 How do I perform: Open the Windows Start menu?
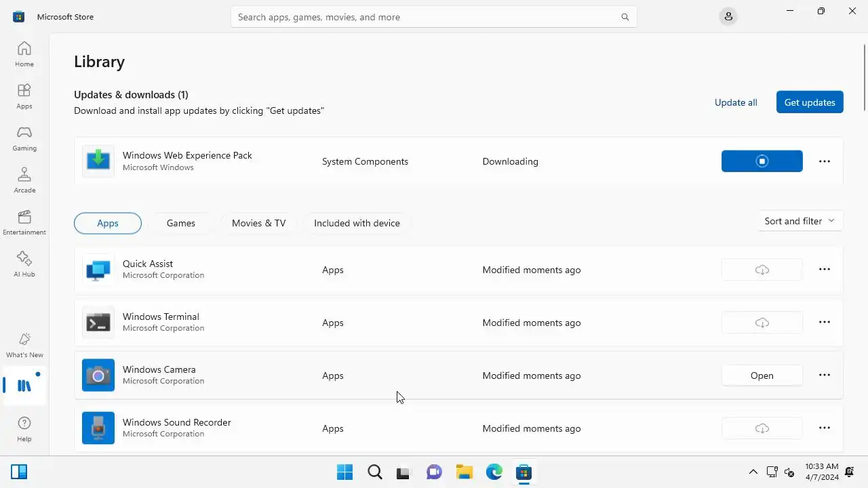pyautogui.click(x=344, y=472)
